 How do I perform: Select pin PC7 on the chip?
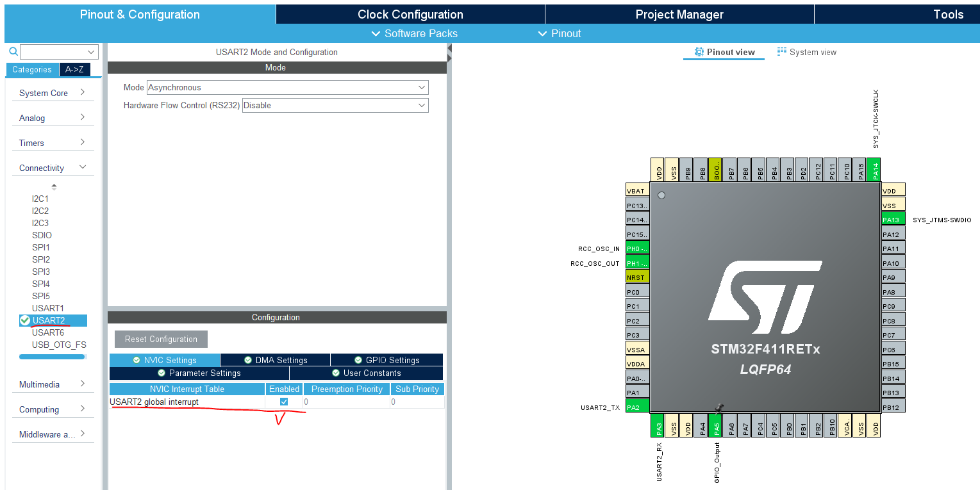coord(893,335)
